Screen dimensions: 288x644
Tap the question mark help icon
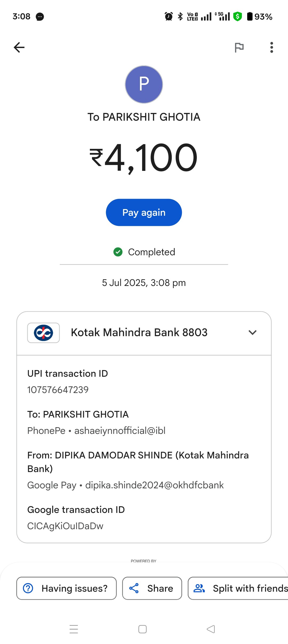pyautogui.click(x=28, y=588)
